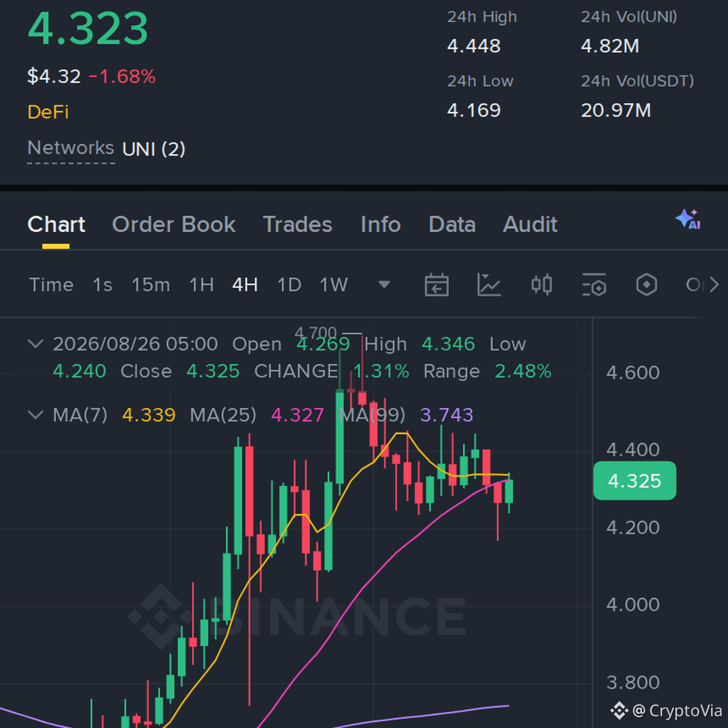
Task: Click the 4.600 price axis label
Action: pos(633,372)
